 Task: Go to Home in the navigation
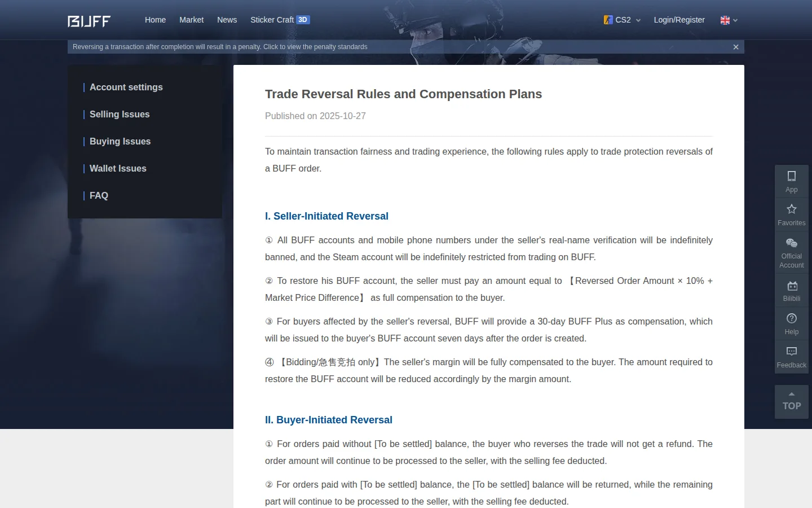(155, 20)
